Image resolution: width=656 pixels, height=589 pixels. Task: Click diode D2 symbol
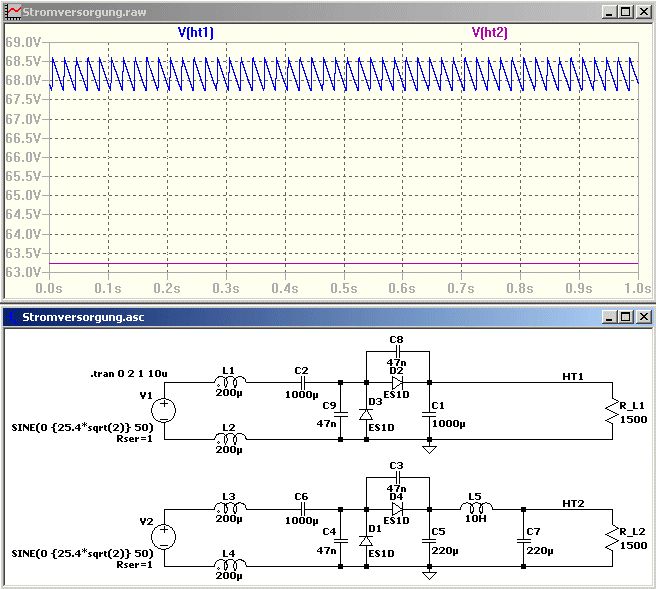tap(397, 382)
